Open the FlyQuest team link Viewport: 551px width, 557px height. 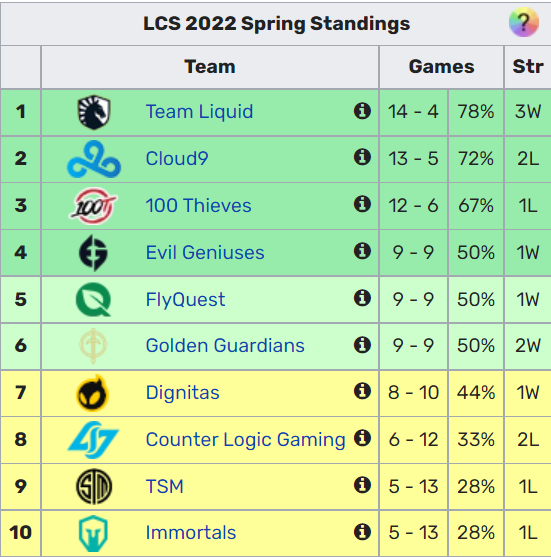point(185,299)
